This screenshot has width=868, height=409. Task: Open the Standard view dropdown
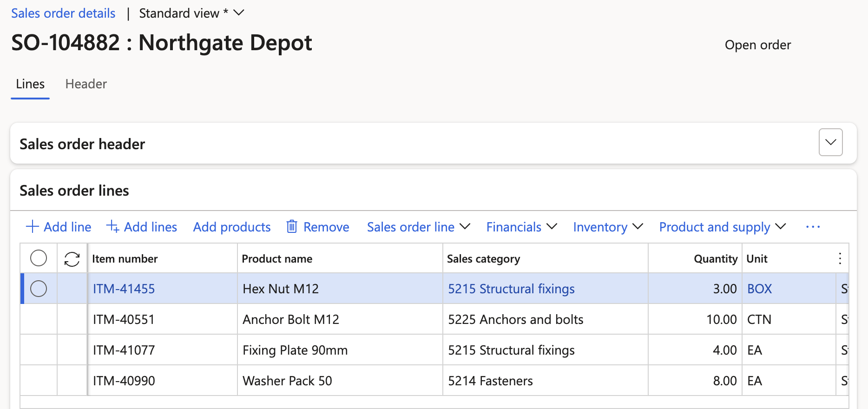(x=191, y=13)
